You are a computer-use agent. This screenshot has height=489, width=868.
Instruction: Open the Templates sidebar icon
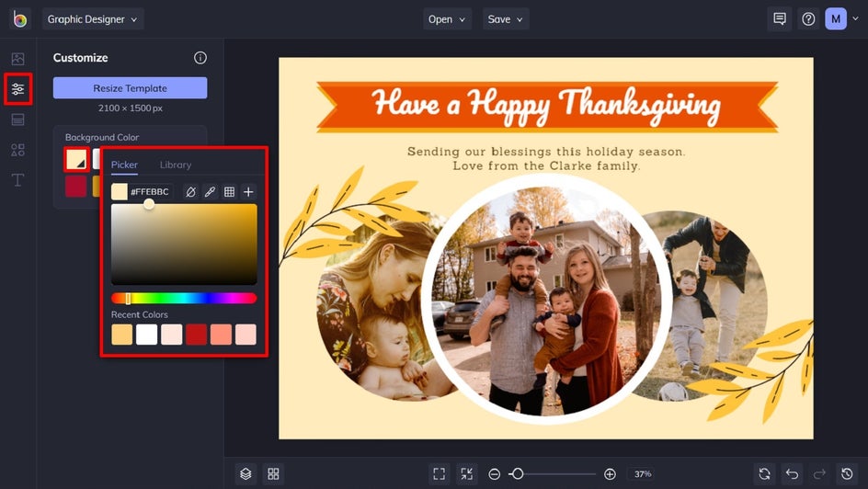coord(17,119)
